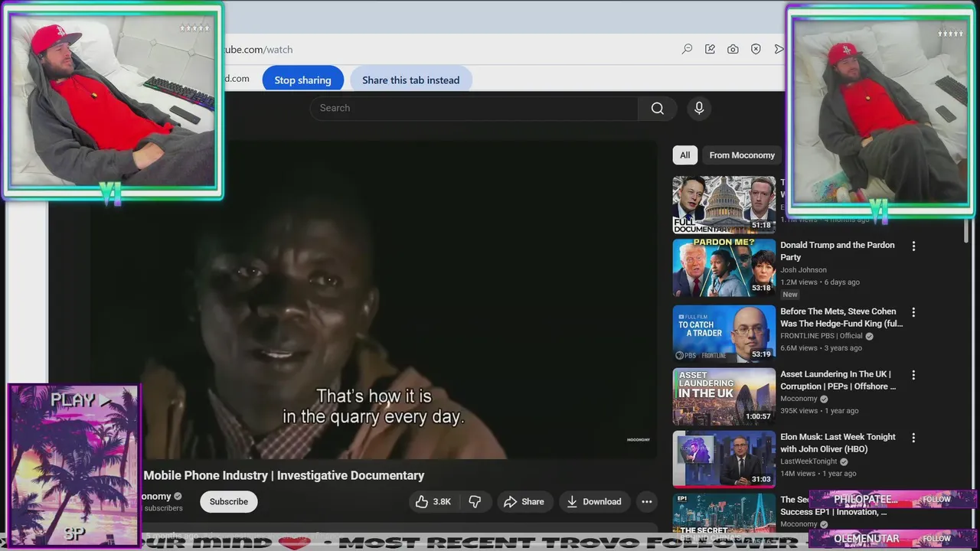This screenshot has height=551, width=980.
Task: Click the zoom-out magnifier icon in address bar
Action: (x=688, y=49)
